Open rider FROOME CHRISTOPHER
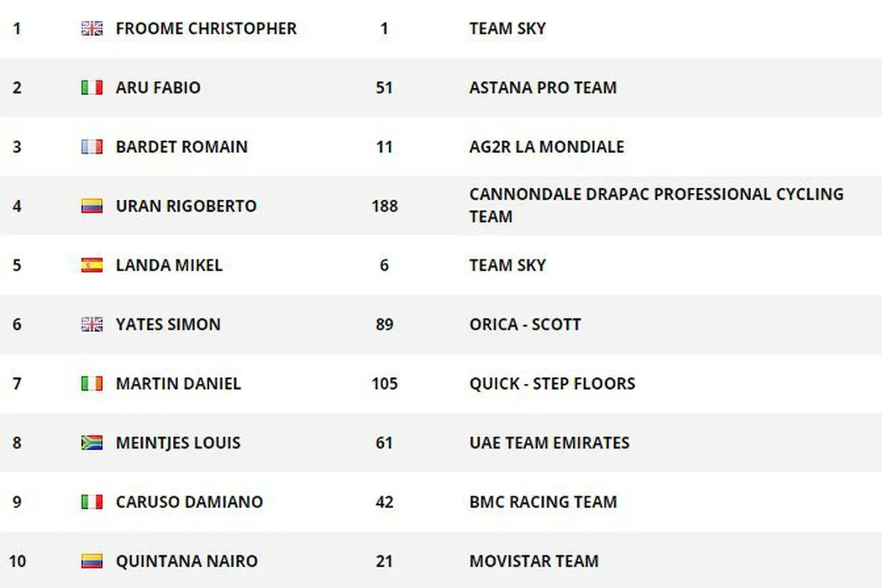Viewport: 882px width, 588px height. click(206, 29)
